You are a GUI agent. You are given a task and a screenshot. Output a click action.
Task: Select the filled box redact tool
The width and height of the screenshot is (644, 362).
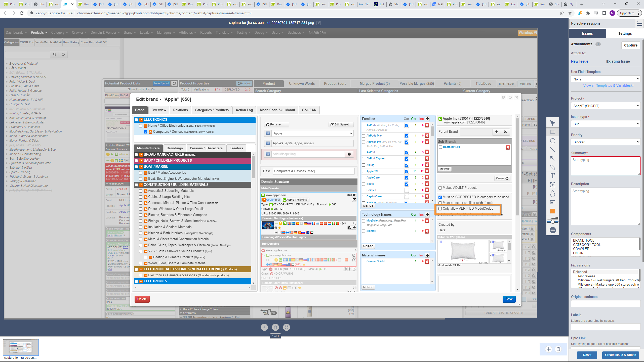pos(552,202)
